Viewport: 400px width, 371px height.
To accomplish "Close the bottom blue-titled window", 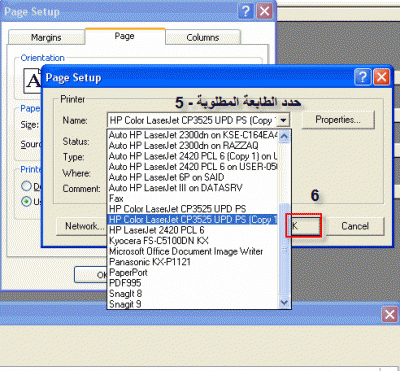I will (x=390, y=314).
